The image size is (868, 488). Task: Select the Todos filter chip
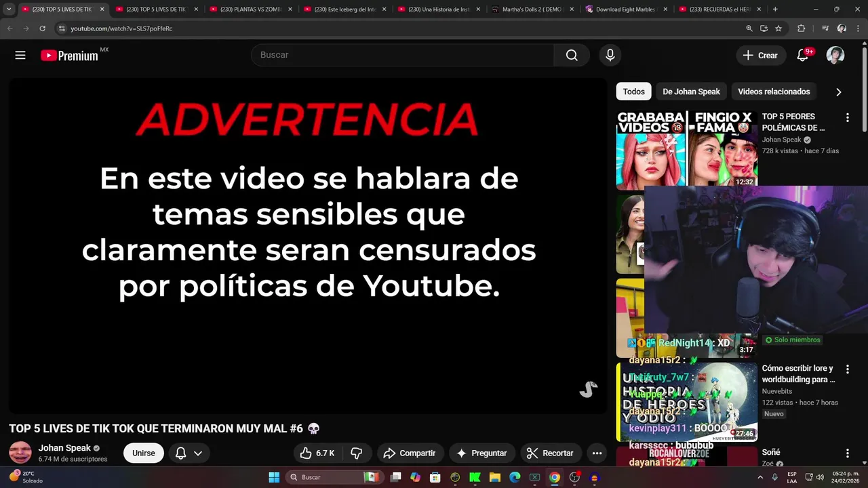634,91
